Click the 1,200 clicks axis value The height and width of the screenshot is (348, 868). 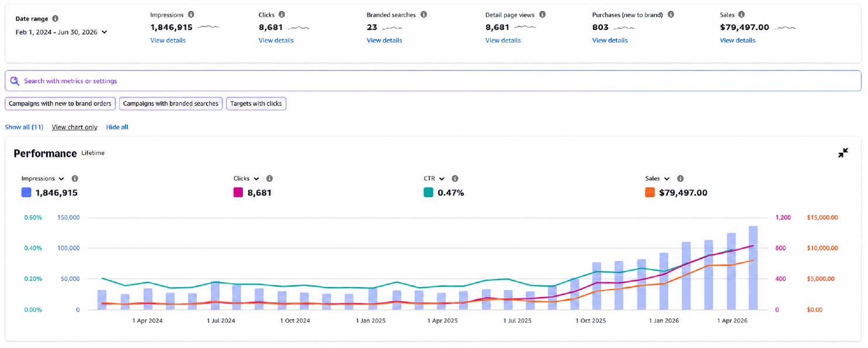click(783, 218)
